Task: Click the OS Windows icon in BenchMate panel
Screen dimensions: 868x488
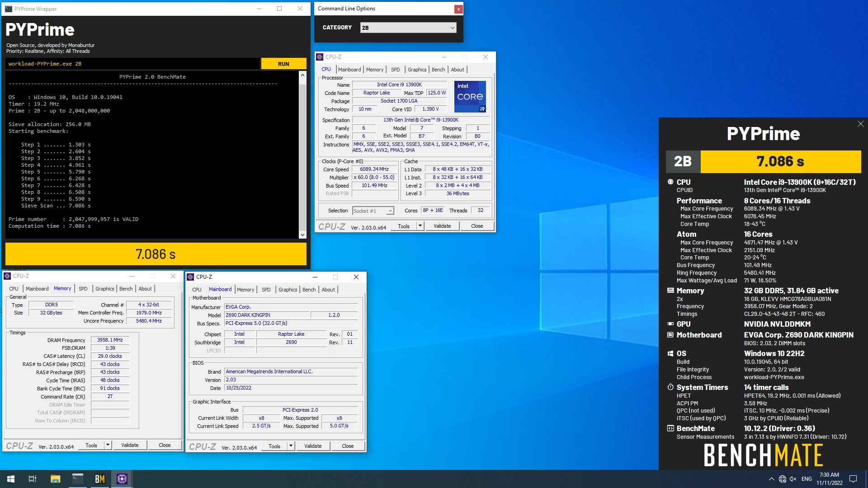Action: click(x=670, y=353)
